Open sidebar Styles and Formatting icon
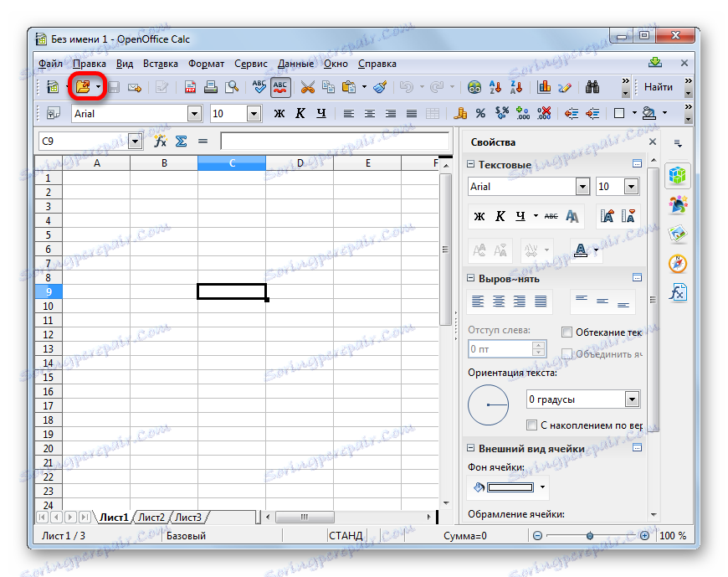The width and height of the screenshot is (728, 577). (x=678, y=204)
